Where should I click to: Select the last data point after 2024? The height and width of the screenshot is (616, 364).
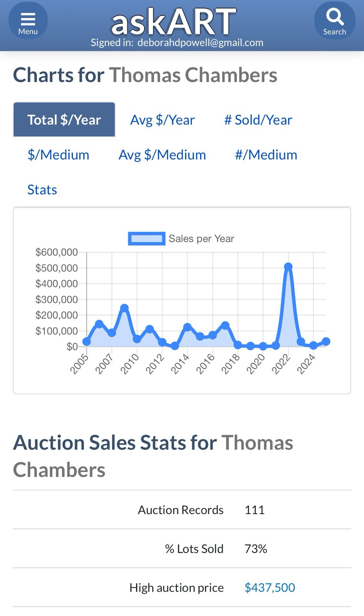point(326,341)
